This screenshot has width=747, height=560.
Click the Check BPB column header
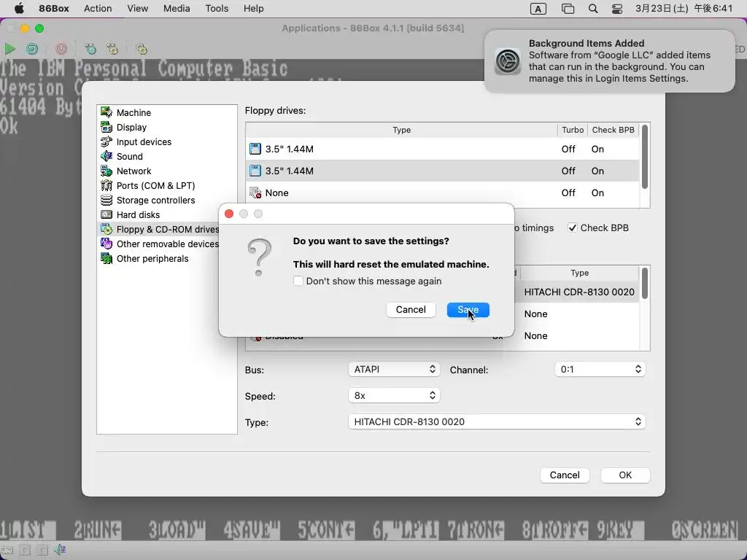click(x=613, y=130)
